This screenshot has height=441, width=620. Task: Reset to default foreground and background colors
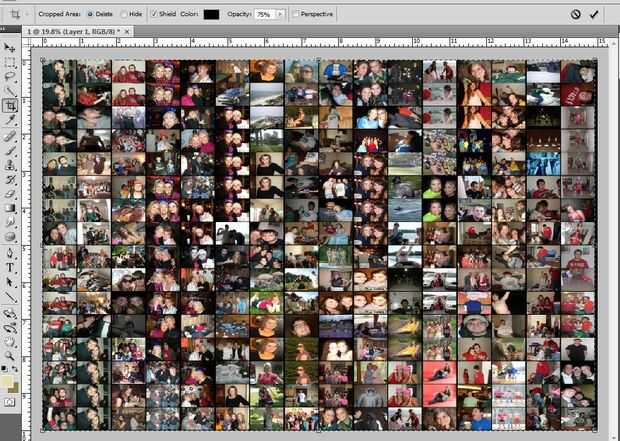4,369
